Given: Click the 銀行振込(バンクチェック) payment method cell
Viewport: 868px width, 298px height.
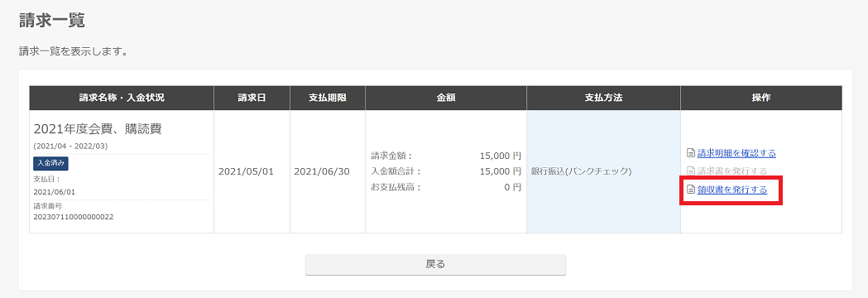Looking at the screenshot, I should [x=604, y=171].
